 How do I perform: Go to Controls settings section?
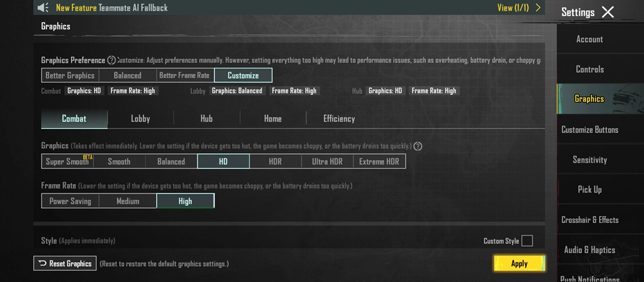click(x=589, y=69)
